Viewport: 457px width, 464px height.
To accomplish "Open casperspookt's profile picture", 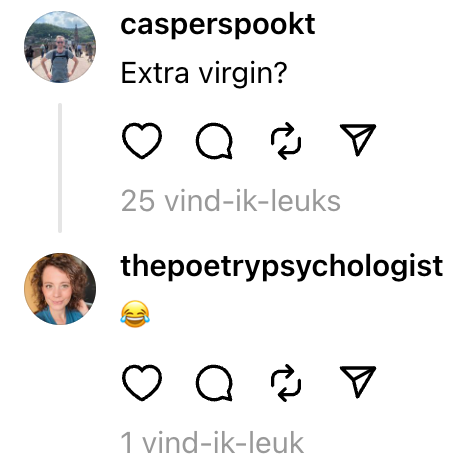I will tap(60, 47).
